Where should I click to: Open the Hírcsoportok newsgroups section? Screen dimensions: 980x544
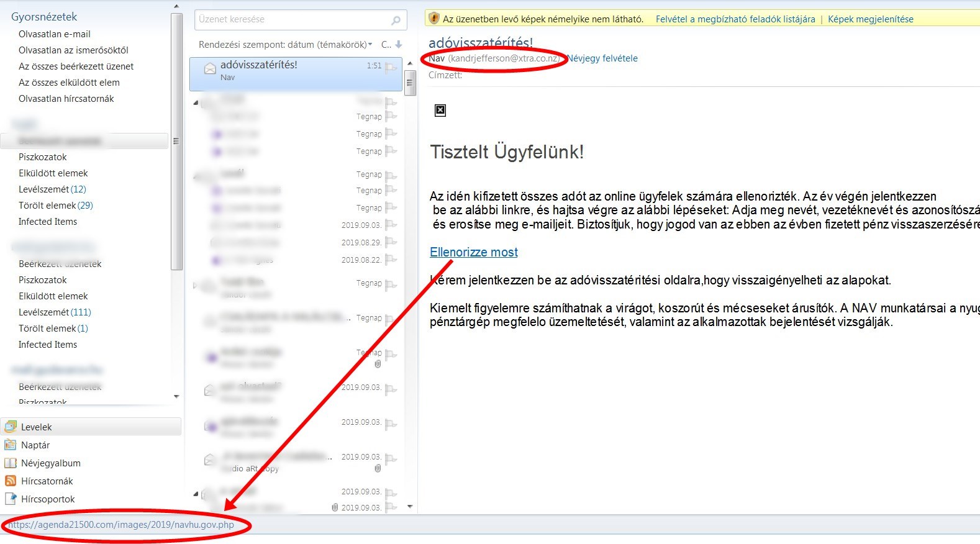pyautogui.click(x=48, y=499)
